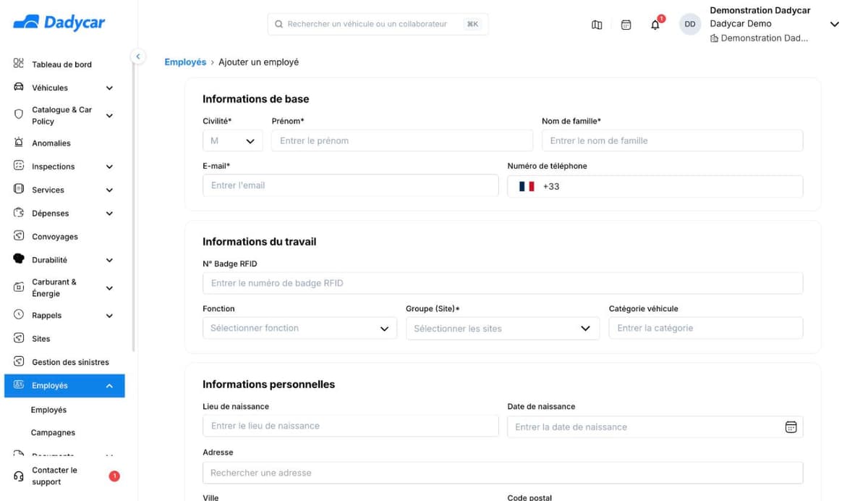The image size is (868, 501).
Task: Select the Campagnes submenu entry
Action: [53, 433]
